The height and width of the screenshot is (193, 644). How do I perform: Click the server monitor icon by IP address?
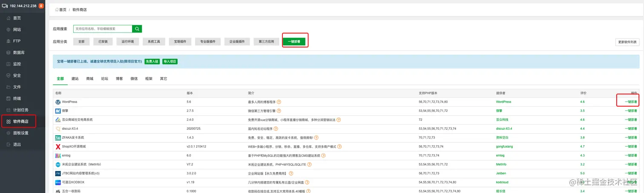(5, 6)
